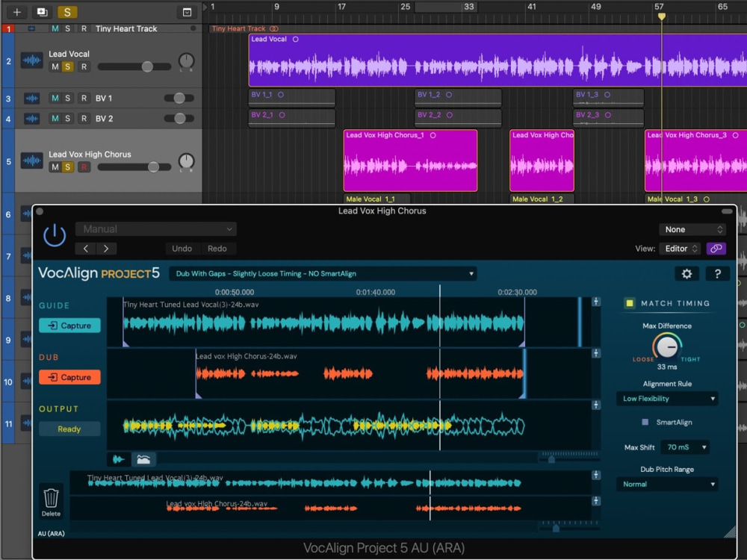Open the Manual preset dropdown
747x560 pixels.
pos(156,229)
